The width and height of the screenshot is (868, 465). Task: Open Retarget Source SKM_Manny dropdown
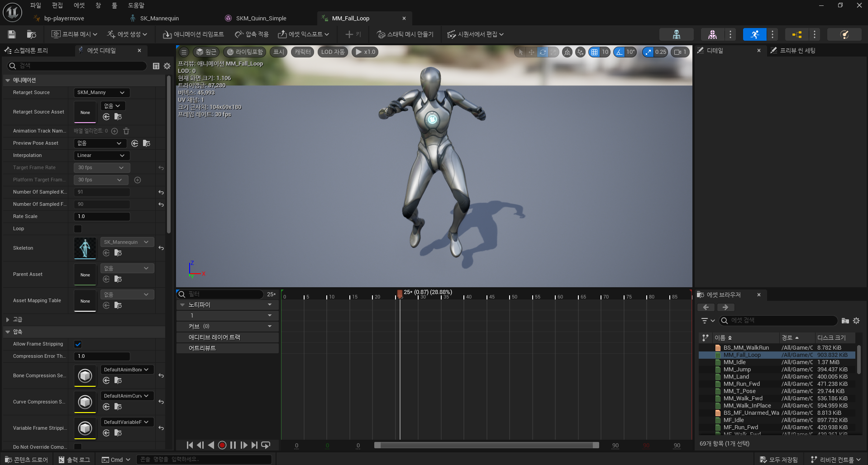(x=102, y=93)
